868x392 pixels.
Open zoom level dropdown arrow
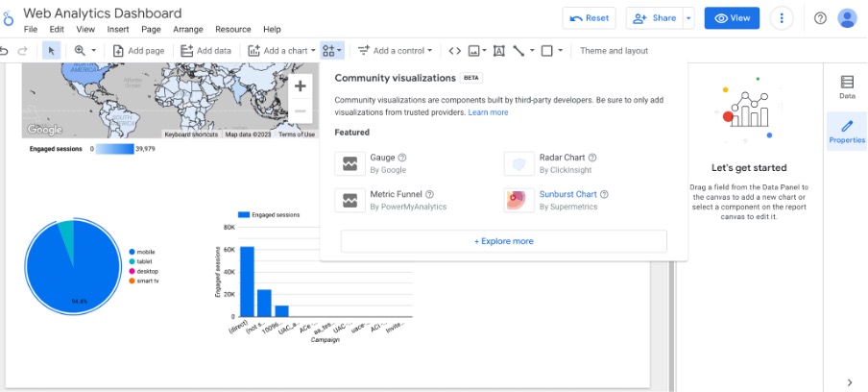tap(93, 50)
